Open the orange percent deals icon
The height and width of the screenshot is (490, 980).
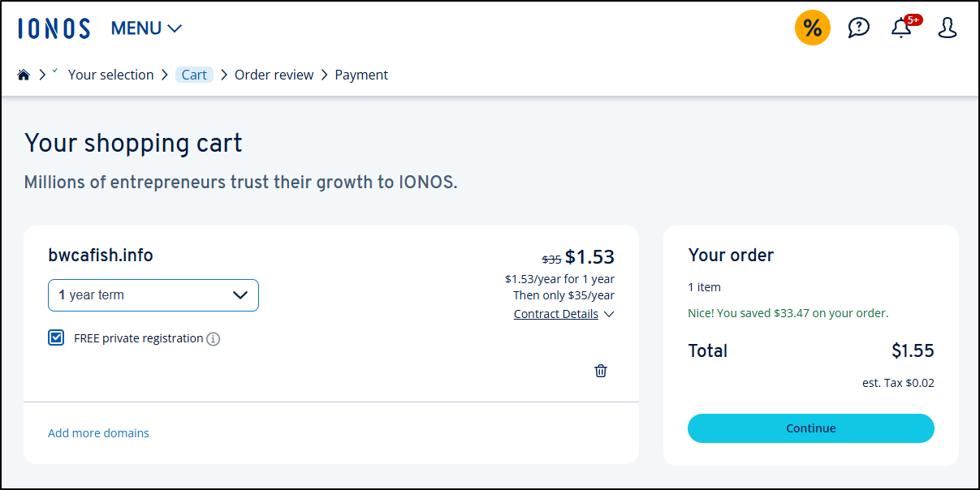(x=812, y=28)
